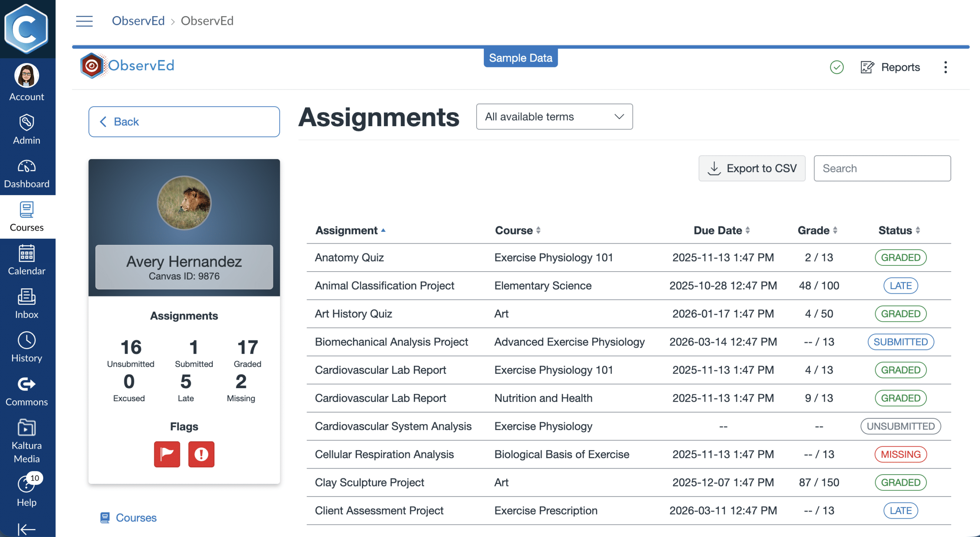980x537 pixels.
Task: Click the red exclamation alert icon
Action: click(x=201, y=454)
